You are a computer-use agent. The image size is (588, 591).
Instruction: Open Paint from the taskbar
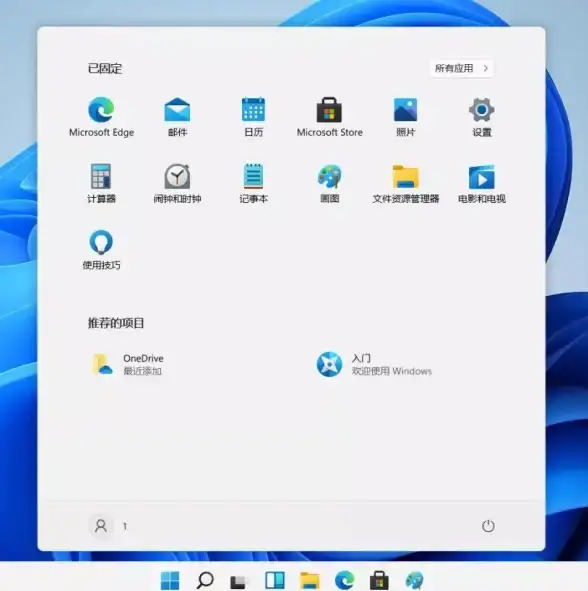pyautogui.click(x=414, y=580)
